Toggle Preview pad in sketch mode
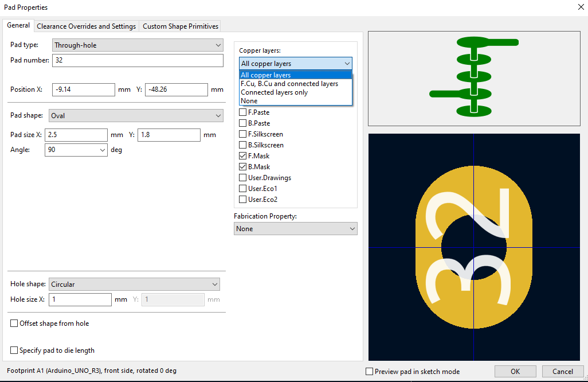The width and height of the screenshot is (588, 382). (x=370, y=372)
